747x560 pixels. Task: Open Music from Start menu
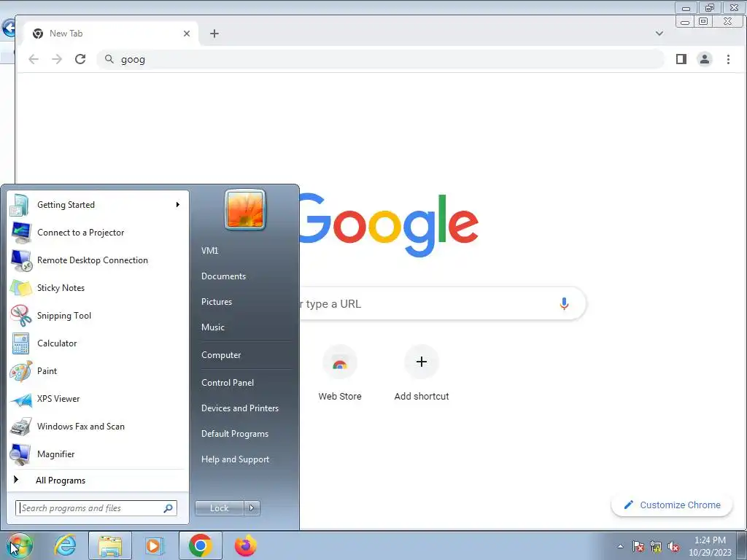pyautogui.click(x=213, y=327)
